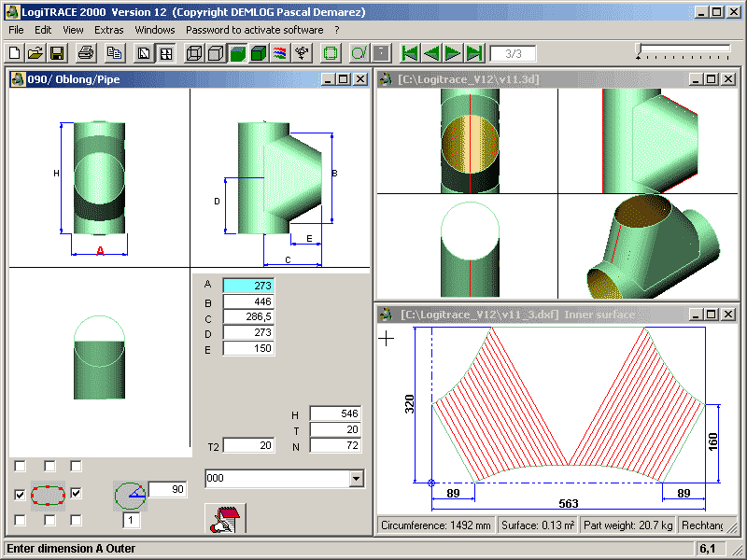Viewport: 747px width, 560px height.
Task: Save using the floppy disk icon
Action: [57, 53]
